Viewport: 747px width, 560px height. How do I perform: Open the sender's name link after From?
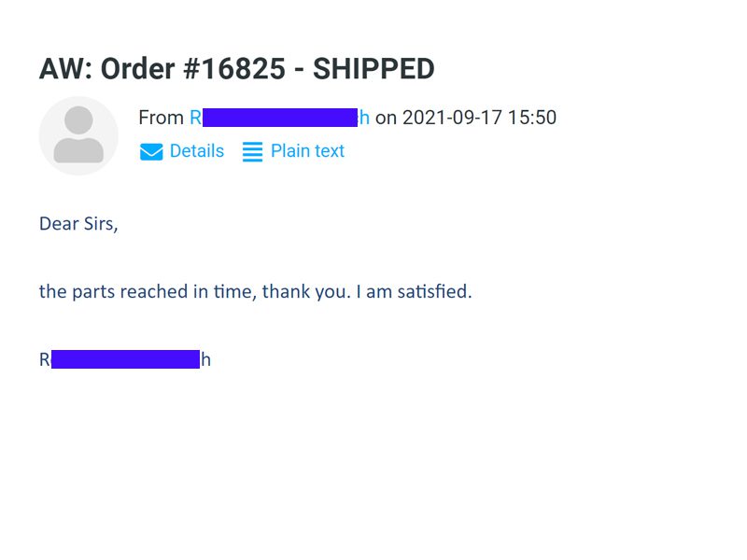tap(279, 118)
